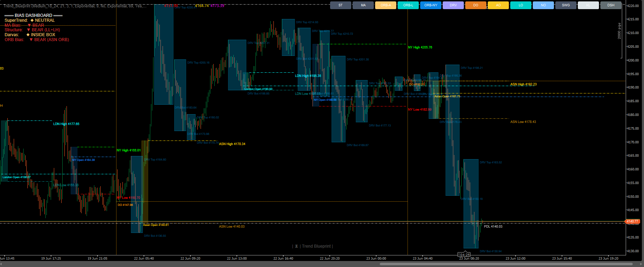Click the Asian Open 4140.61 label
The image size is (644, 267).
pyautogui.click(x=156, y=225)
